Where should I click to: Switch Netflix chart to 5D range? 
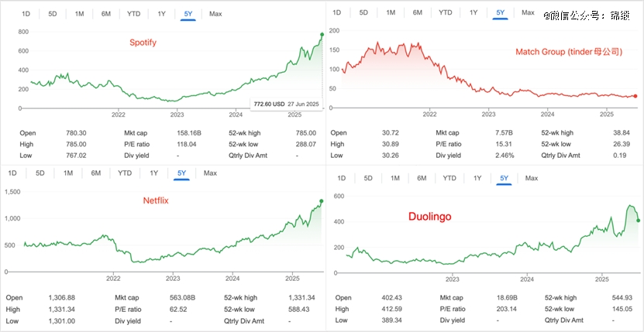pos(40,173)
